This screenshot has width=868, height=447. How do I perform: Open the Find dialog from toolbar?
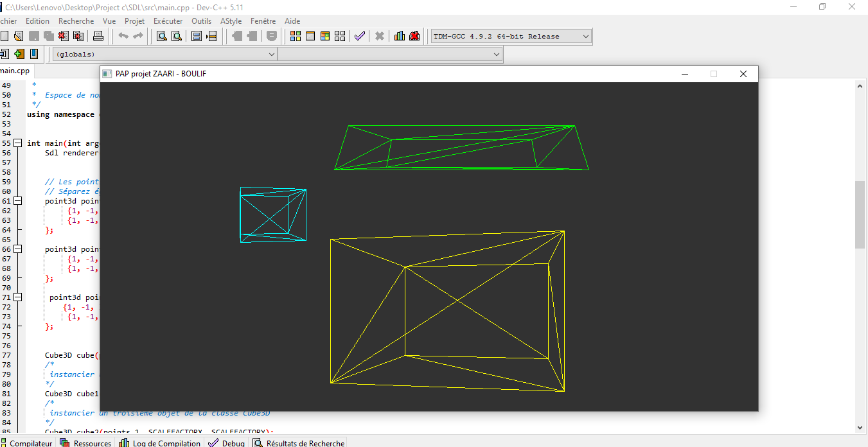[162, 36]
